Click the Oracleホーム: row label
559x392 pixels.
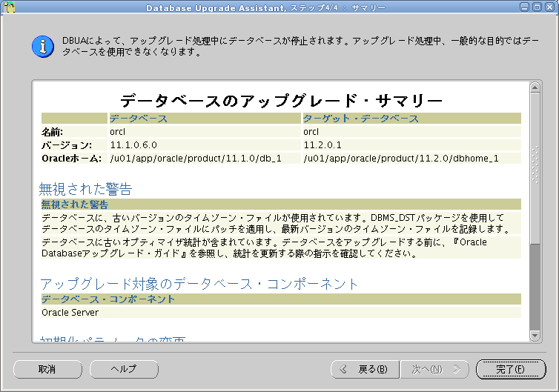tap(72, 159)
